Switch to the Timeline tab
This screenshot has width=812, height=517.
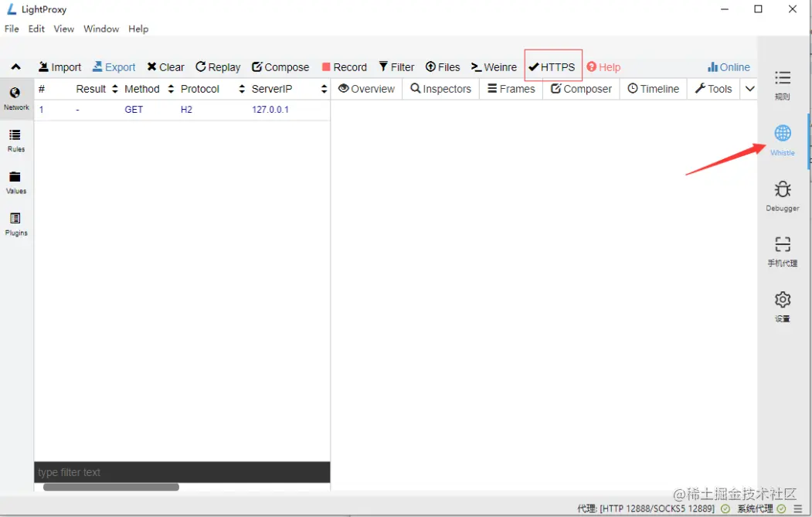click(654, 89)
